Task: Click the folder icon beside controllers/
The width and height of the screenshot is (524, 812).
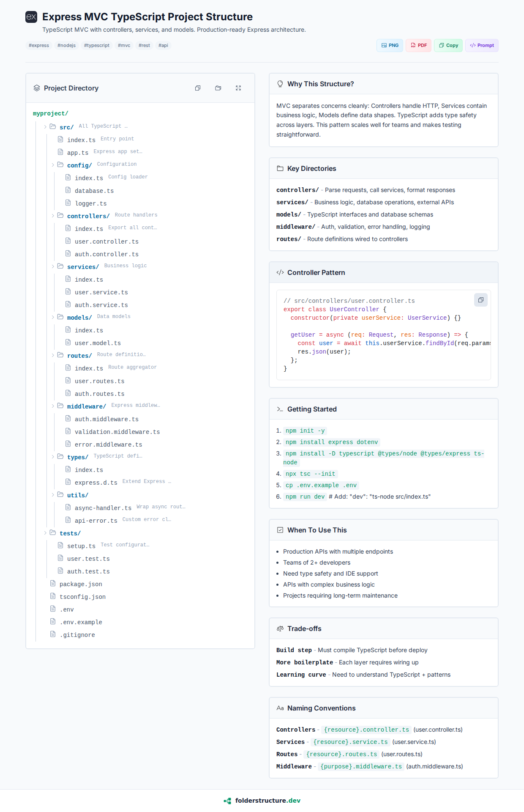Action: [60, 216]
